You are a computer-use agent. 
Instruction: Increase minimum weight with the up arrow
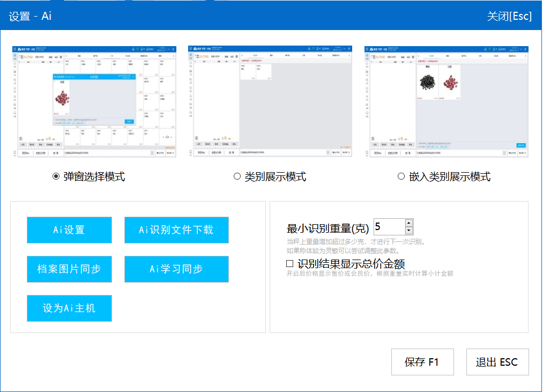pos(409,223)
